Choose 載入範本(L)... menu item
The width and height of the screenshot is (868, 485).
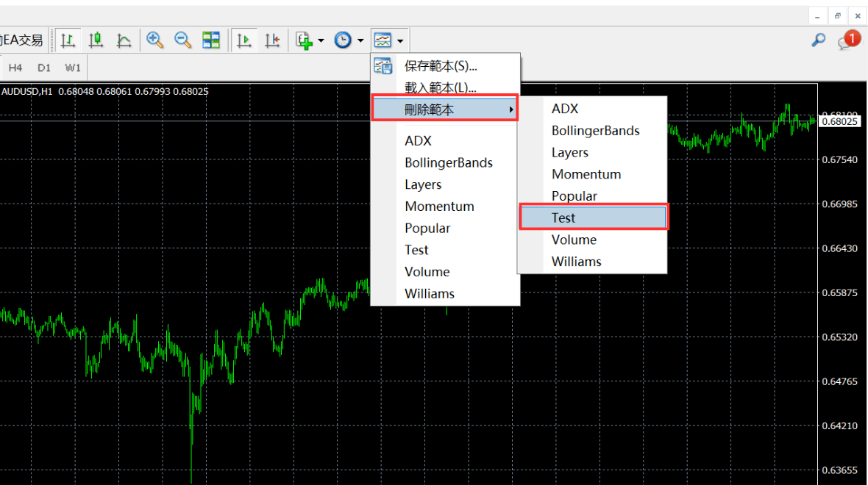click(x=441, y=87)
